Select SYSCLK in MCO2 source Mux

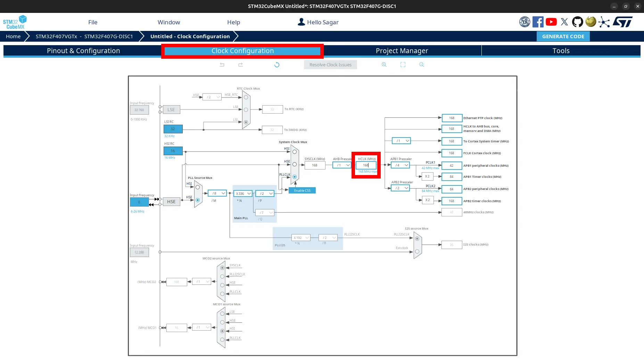[x=222, y=268]
